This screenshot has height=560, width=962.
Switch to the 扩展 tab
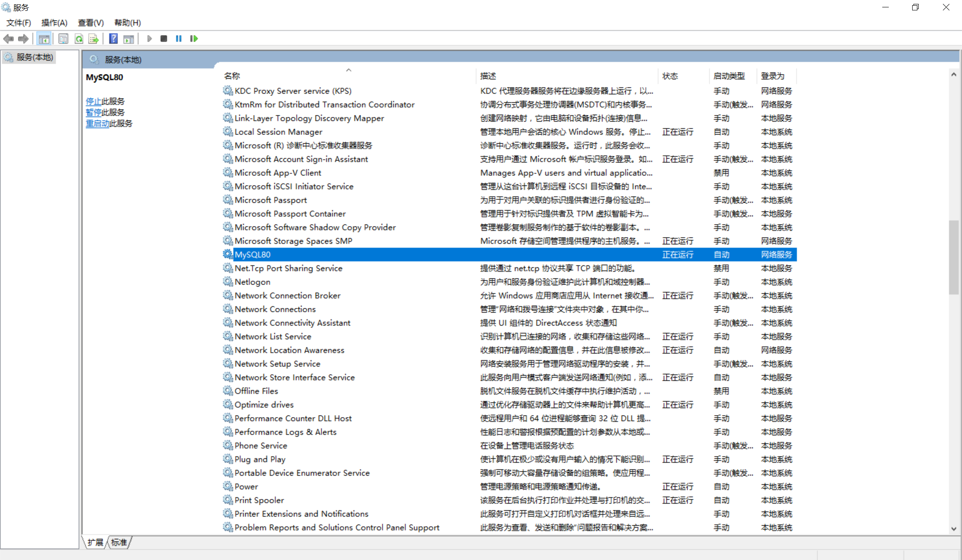pos(95,542)
